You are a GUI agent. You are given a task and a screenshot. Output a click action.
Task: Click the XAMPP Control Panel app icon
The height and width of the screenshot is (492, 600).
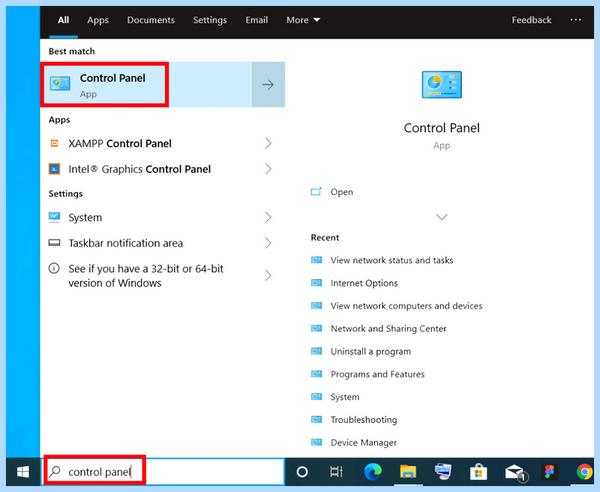coord(54,143)
